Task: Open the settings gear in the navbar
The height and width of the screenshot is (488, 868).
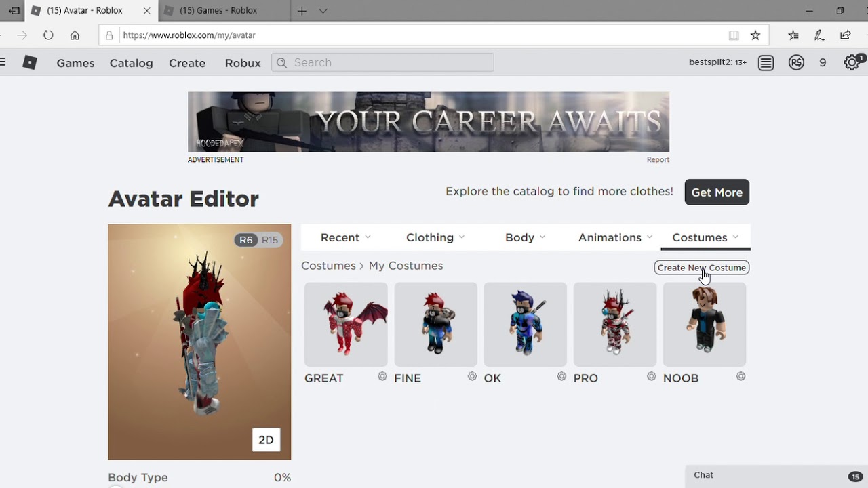Action: [x=852, y=62]
